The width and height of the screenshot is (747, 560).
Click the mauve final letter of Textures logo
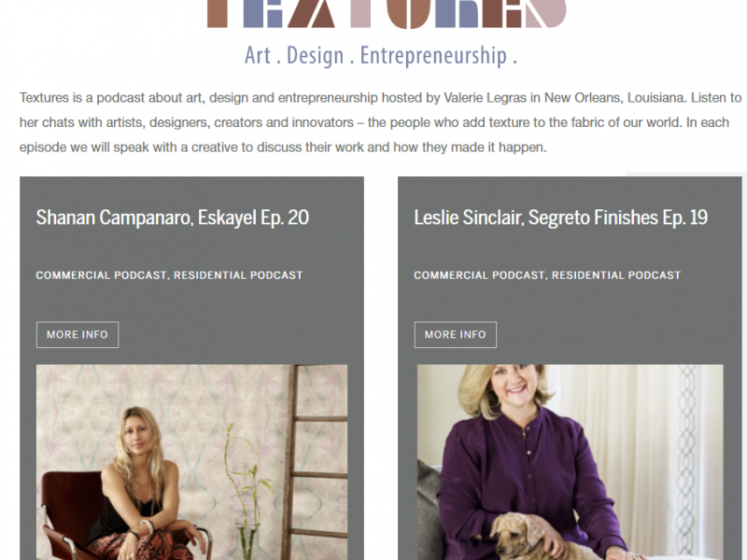point(546,13)
